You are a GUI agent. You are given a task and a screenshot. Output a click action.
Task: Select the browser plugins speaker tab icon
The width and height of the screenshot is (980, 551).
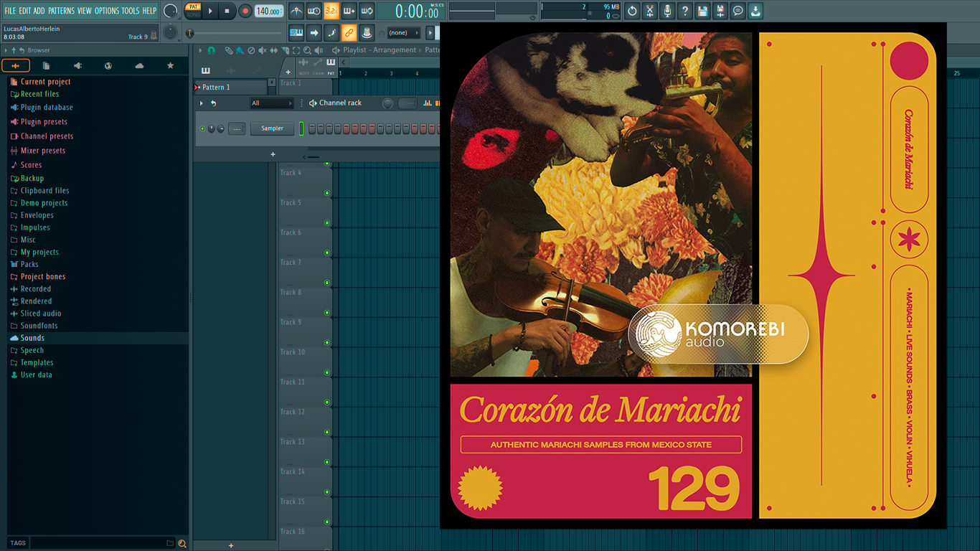[77, 65]
